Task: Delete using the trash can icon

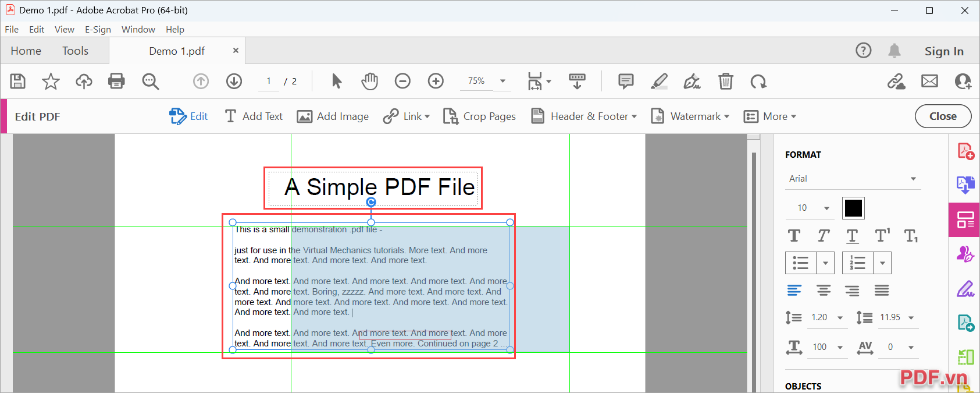Action: click(x=726, y=82)
